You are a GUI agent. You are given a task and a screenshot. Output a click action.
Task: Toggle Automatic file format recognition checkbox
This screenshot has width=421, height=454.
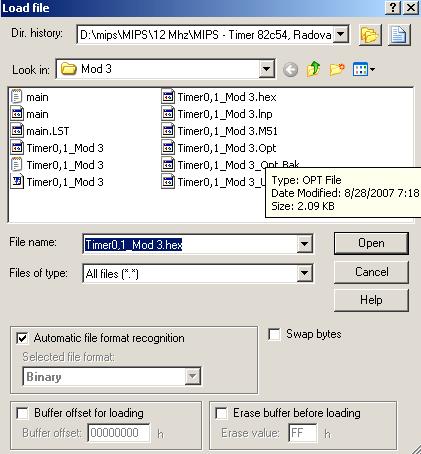pyautogui.click(x=22, y=338)
